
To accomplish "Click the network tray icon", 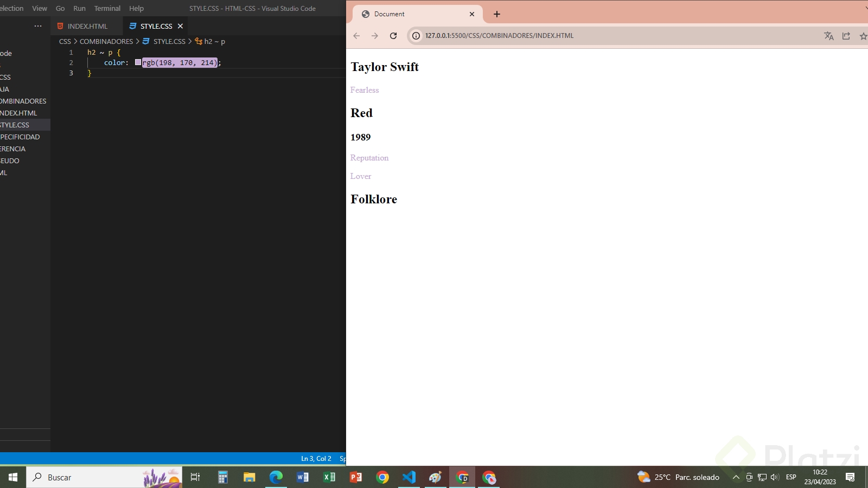I will (762, 477).
